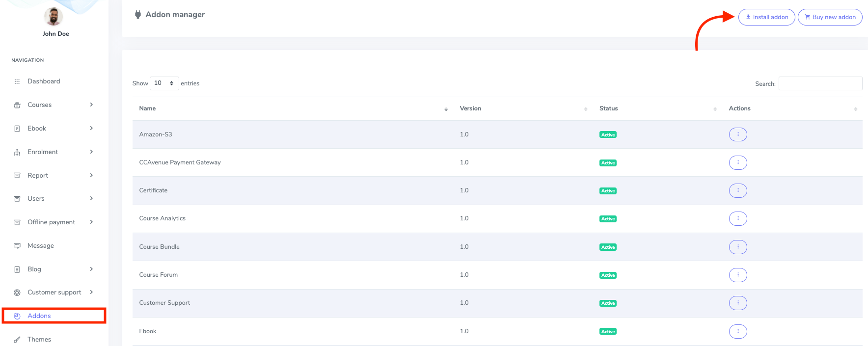Sort the table by Status column

click(608, 108)
